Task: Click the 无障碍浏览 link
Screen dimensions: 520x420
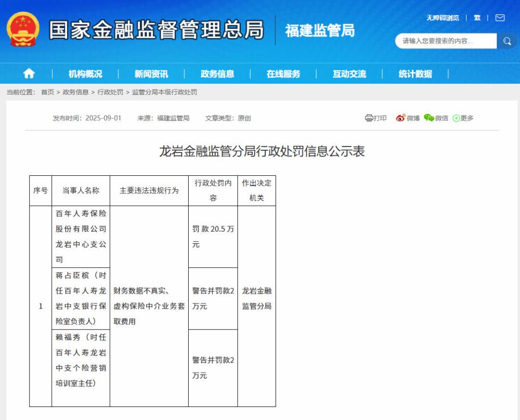Action: [x=443, y=18]
